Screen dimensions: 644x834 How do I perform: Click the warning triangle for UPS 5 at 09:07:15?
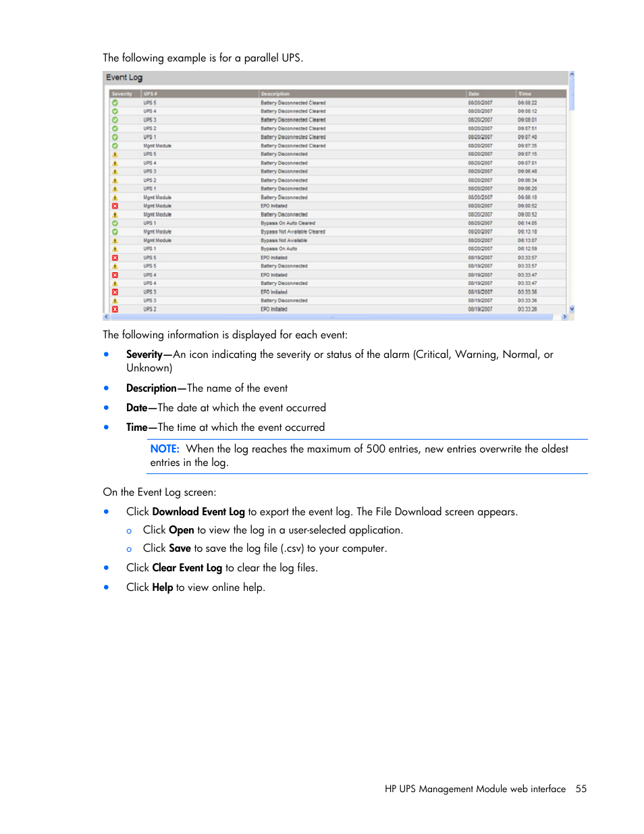(115, 154)
